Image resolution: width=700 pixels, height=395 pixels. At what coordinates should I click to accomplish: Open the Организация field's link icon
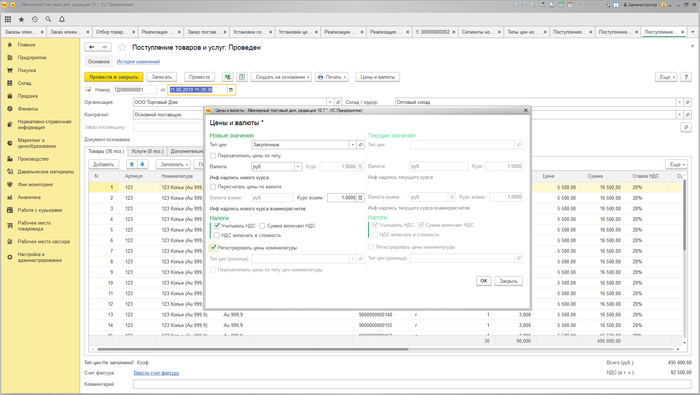click(338, 102)
